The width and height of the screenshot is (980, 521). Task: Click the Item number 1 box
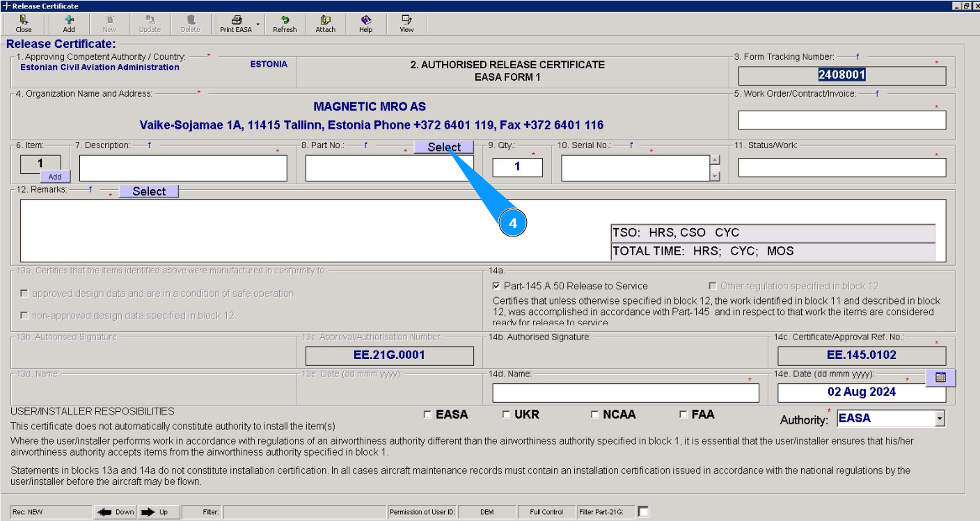(40, 163)
